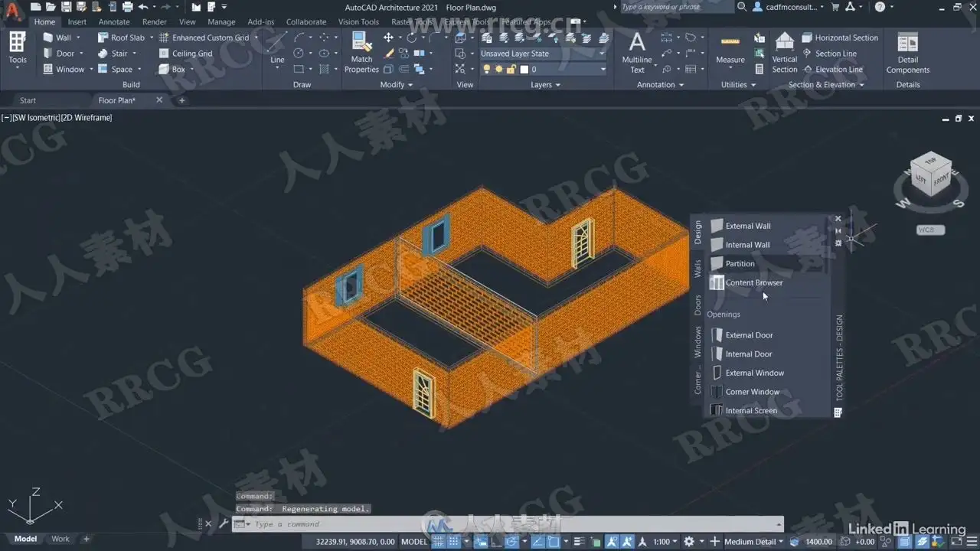
Task: Click the ViewCube TOP face
Action: pos(931,162)
